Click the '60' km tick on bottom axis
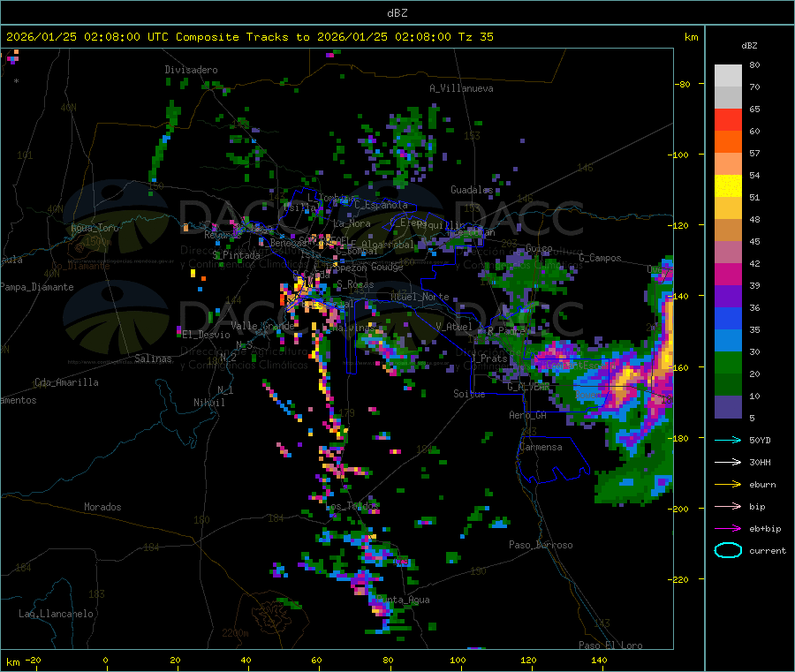Image resolution: width=795 pixels, height=672 pixels. (x=316, y=660)
